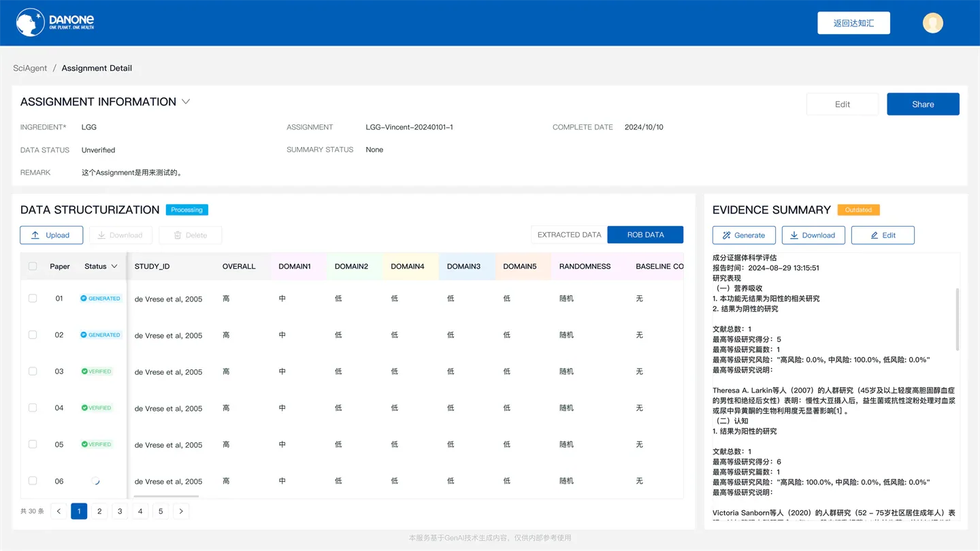Image resolution: width=980 pixels, height=551 pixels.
Task: Click the 随机 cell in paper 05 row
Action: 566,444
